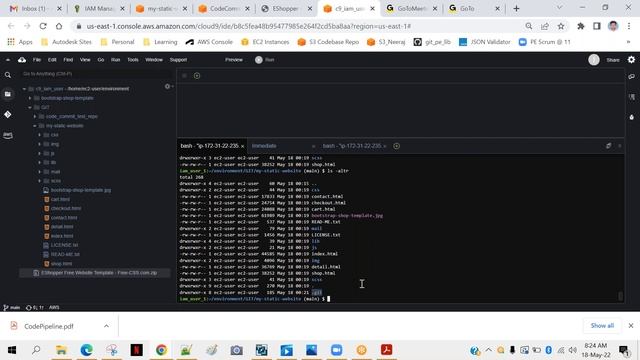Open the Tools menu
Viewport: 640px width, 360px height.
133,60
